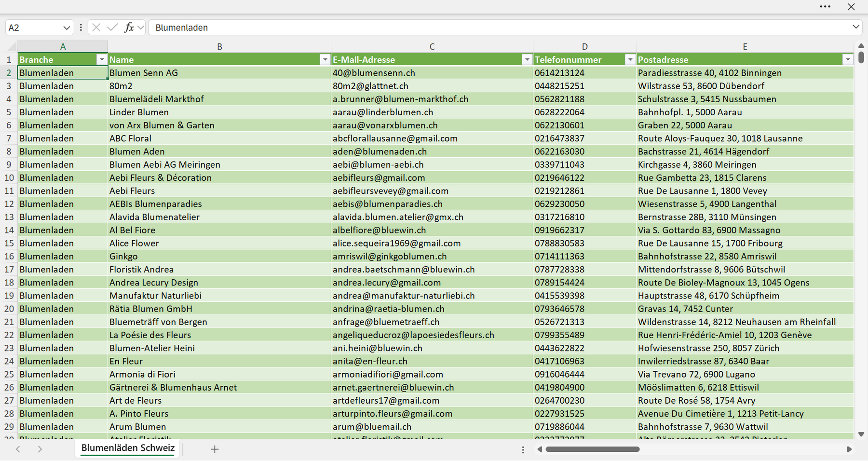Screen dimensions: 868x461
Task: Select column D header
Action: coord(584,46)
